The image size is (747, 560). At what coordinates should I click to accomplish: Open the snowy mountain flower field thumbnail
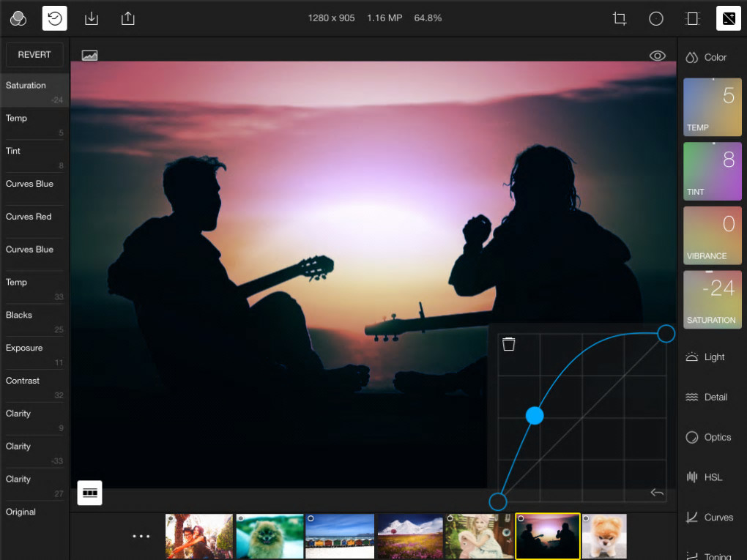pyautogui.click(x=409, y=536)
